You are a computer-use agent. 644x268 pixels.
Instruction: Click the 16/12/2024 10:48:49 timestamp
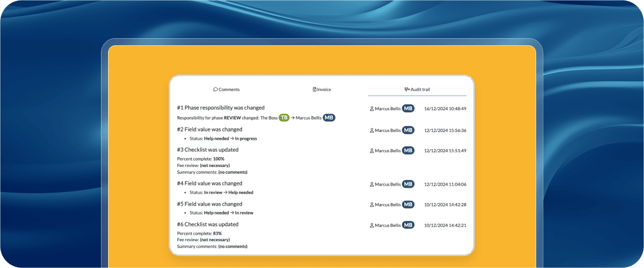click(x=445, y=109)
